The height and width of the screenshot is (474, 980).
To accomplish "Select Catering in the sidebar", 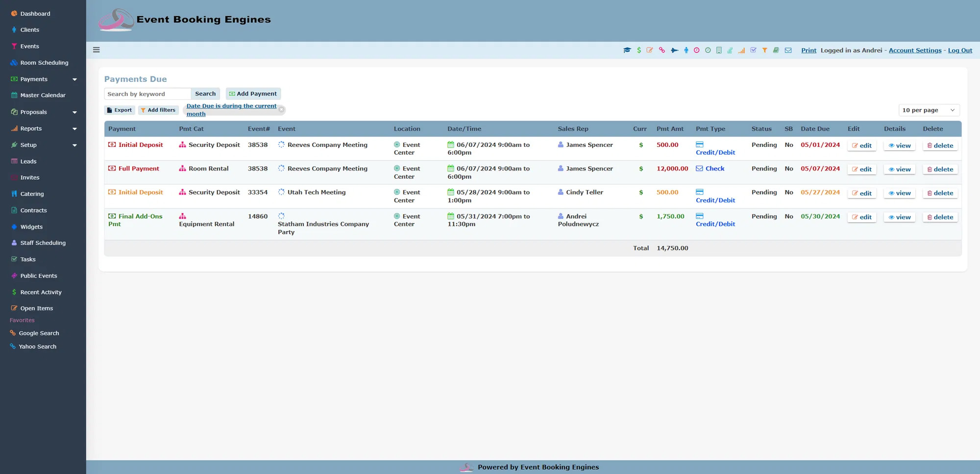I will [32, 194].
